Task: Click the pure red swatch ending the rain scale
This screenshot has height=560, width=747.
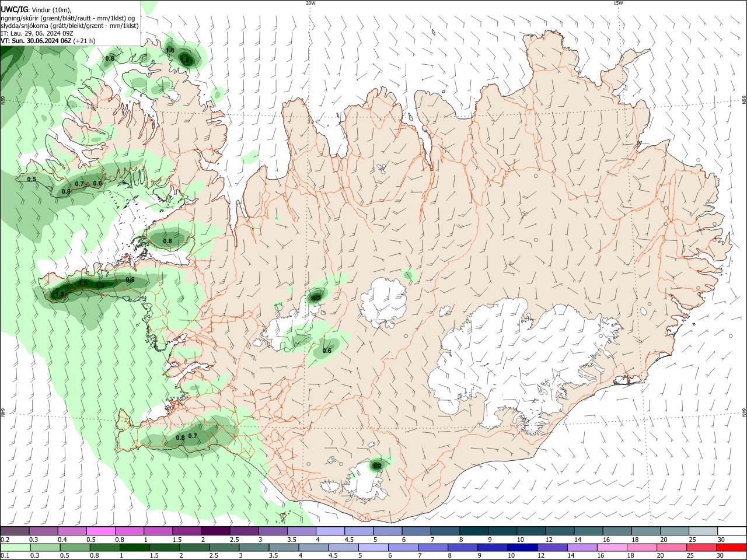Action: click(x=732, y=547)
